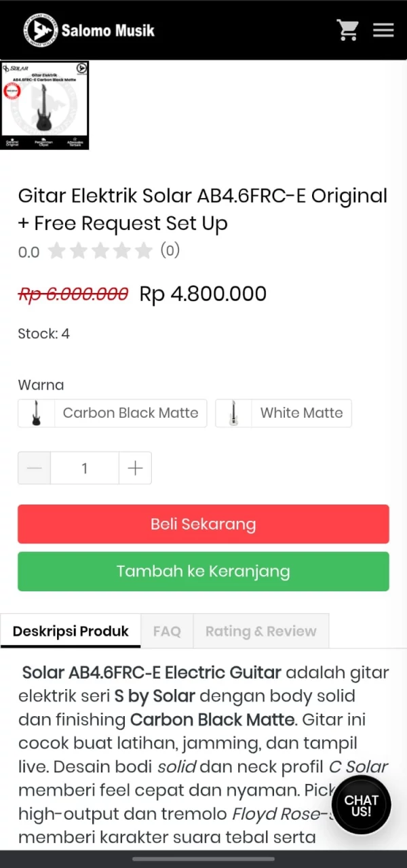Select the Carbon Black Matte color option
This screenshot has width=407, height=868.
[112, 413]
